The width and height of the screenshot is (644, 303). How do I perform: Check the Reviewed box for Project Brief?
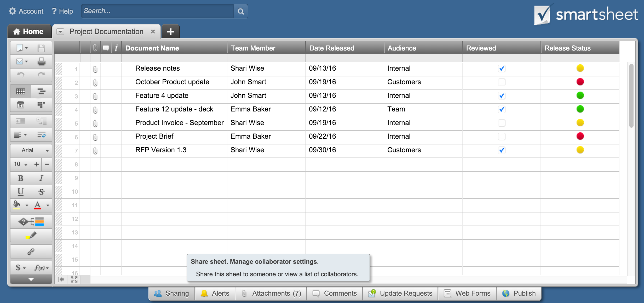coord(502,137)
